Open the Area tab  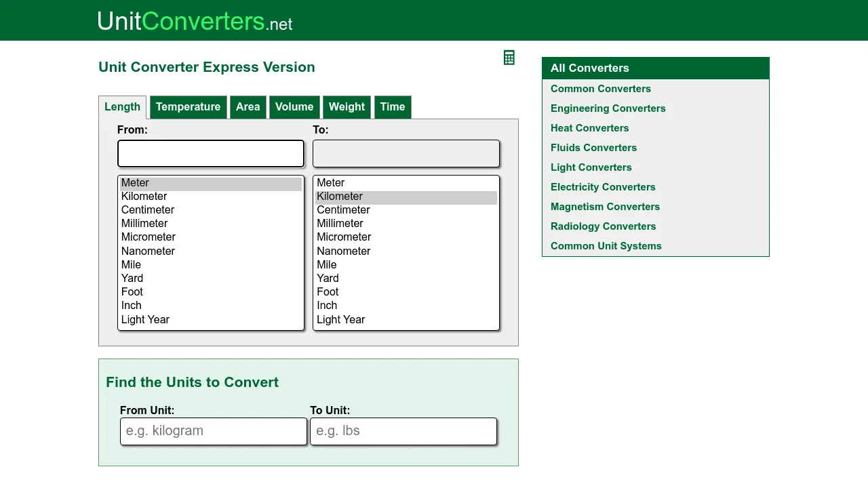pos(248,107)
